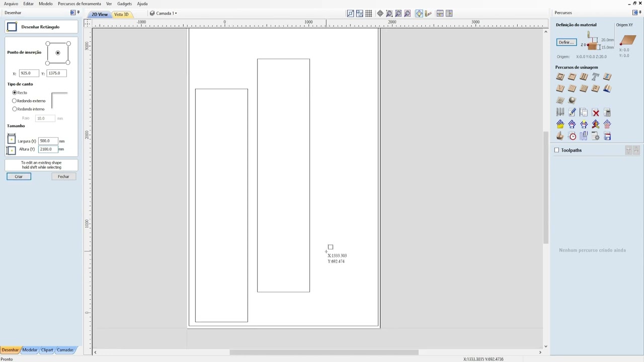Open the Fluting toolpath icon
Image resolution: width=644 pixels, height=362 pixels.
(x=572, y=88)
